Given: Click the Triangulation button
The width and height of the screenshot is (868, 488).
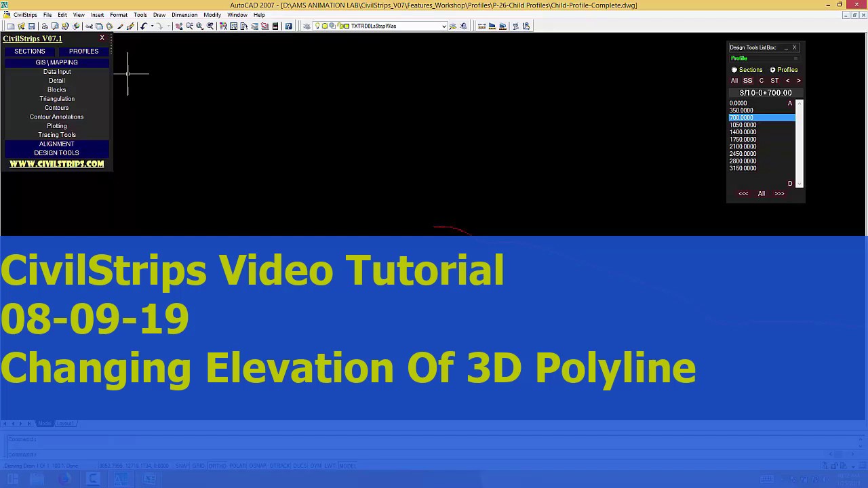Looking at the screenshot, I should click(x=57, y=99).
